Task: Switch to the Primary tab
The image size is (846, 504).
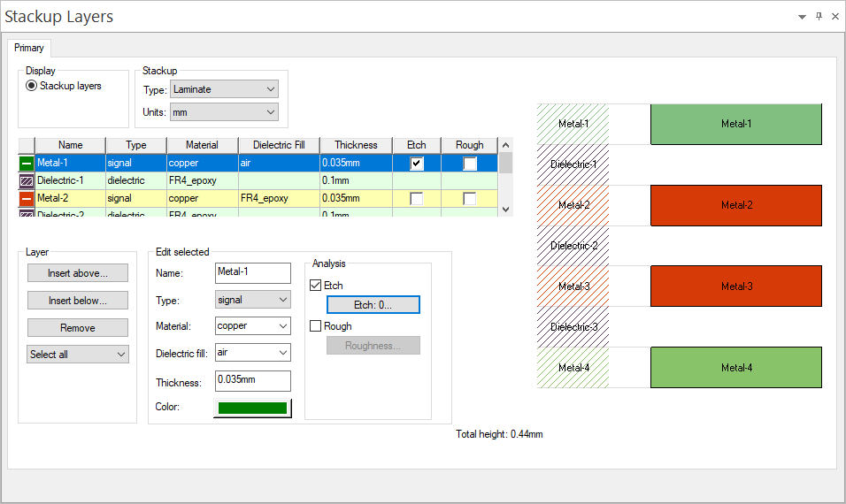Action: point(29,48)
